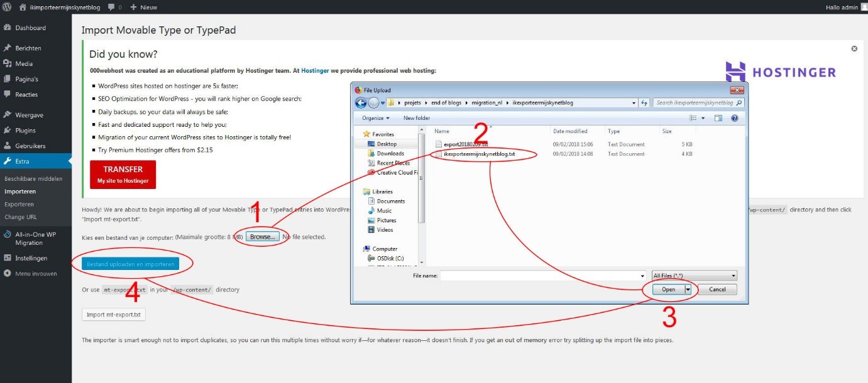Select Recent Places in the navigation pane
This screenshot has width=868, height=383.
[x=393, y=163]
